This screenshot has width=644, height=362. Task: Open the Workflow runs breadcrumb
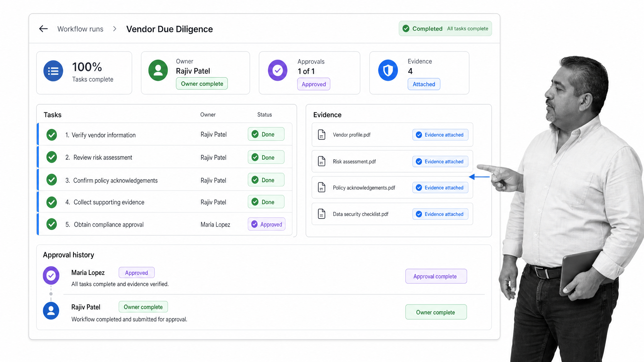[80, 29]
